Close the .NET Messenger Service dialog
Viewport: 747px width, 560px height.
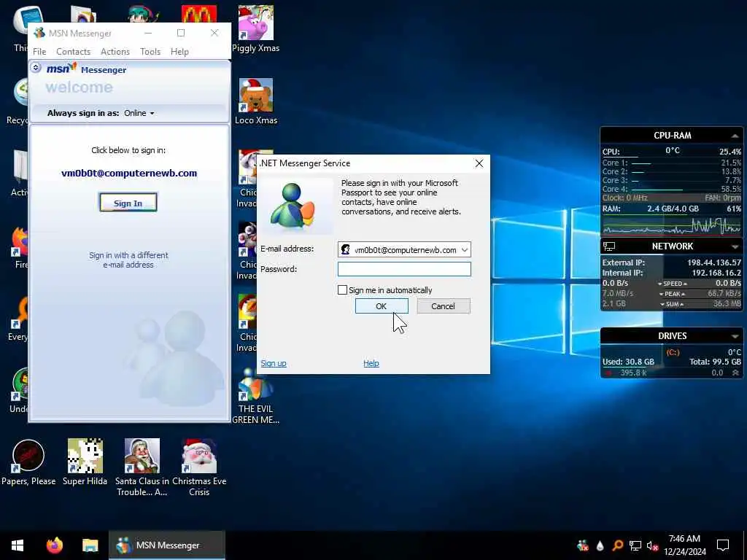(479, 163)
